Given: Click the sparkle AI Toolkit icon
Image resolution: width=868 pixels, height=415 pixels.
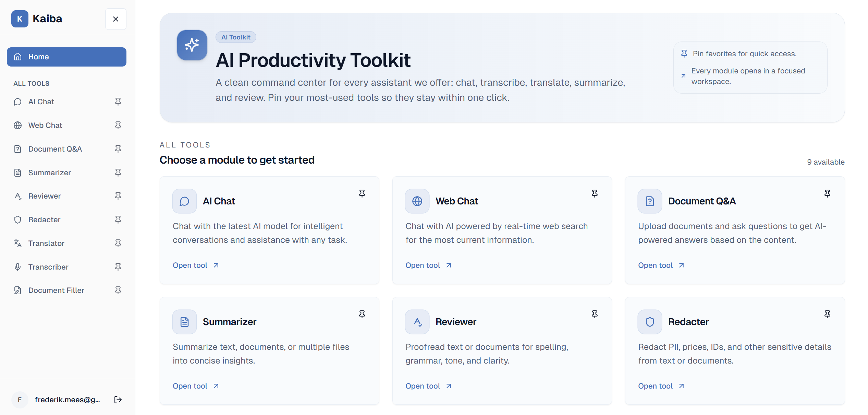Looking at the screenshot, I should [x=192, y=45].
